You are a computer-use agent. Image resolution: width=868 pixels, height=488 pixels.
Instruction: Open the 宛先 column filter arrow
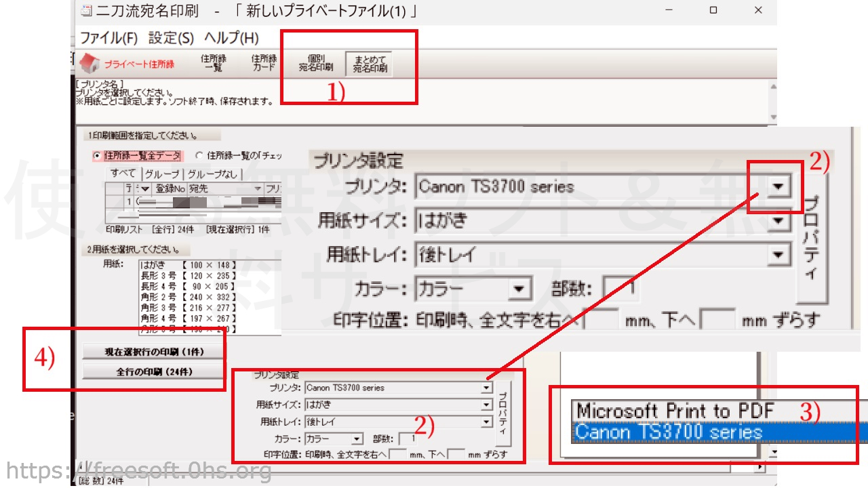point(258,188)
